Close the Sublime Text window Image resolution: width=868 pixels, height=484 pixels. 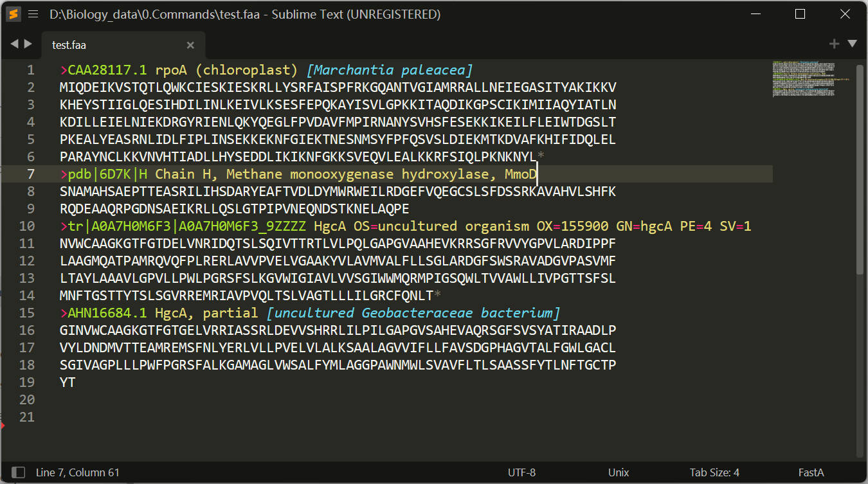point(845,14)
